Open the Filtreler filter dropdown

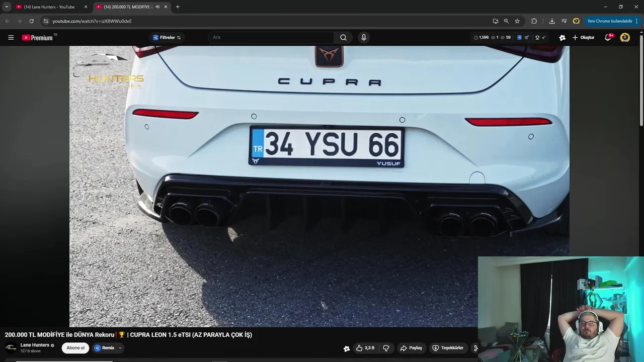tap(167, 37)
